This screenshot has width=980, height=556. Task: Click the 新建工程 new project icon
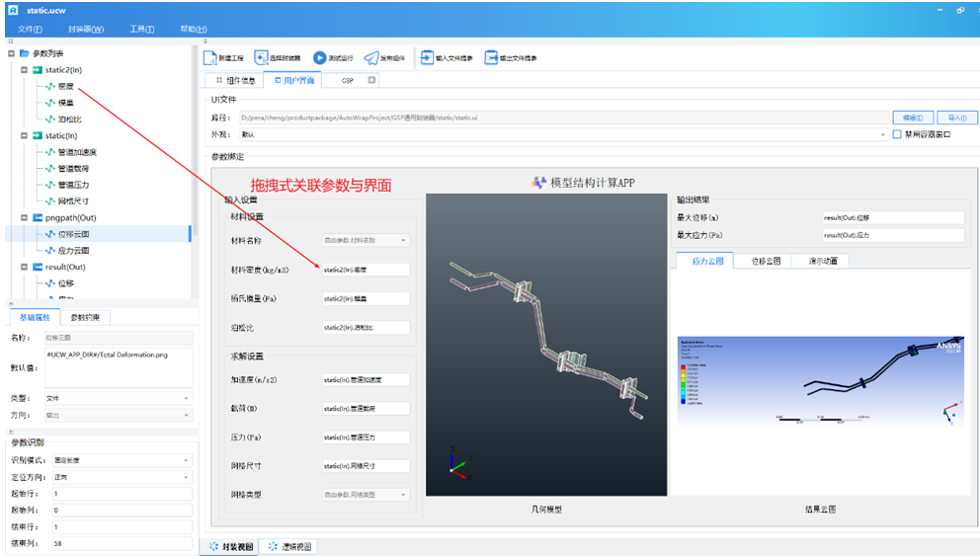tap(209, 58)
